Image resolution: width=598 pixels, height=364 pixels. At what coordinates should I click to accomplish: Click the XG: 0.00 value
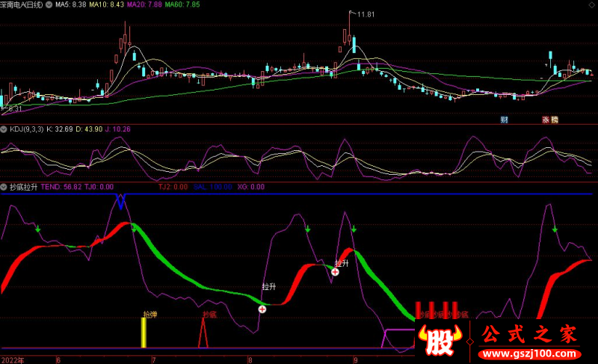click(251, 187)
